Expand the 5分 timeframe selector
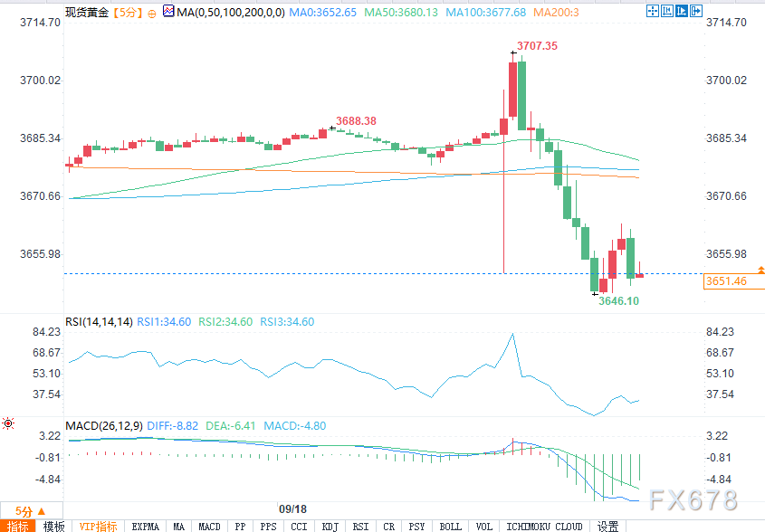Screen dimensions: 765x532 (31, 510)
